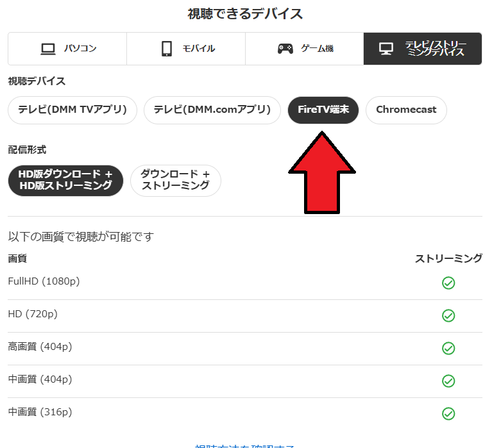
Task: Click the laptop icon in パソコン tab
Action: tap(48, 49)
